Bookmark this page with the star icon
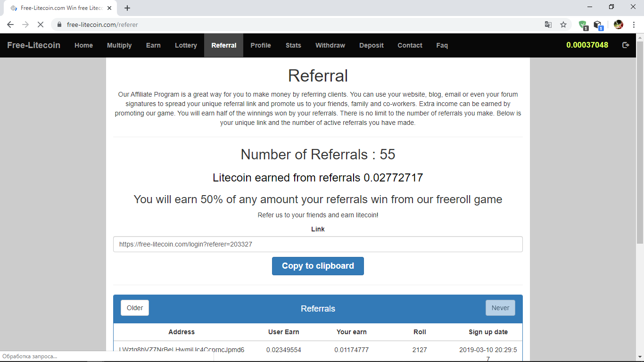 click(x=563, y=25)
